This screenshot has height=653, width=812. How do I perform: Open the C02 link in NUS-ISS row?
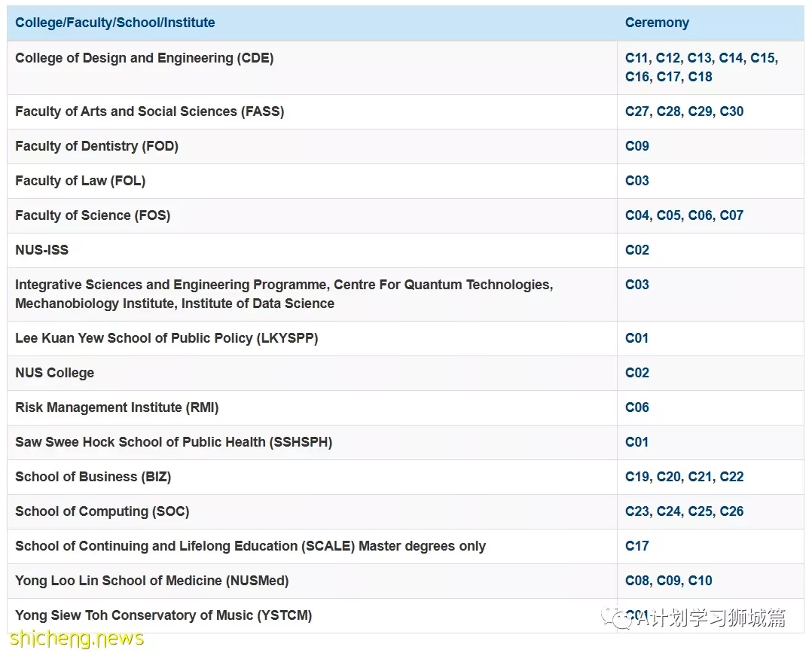pyautogui.click(x=637, y=250)
